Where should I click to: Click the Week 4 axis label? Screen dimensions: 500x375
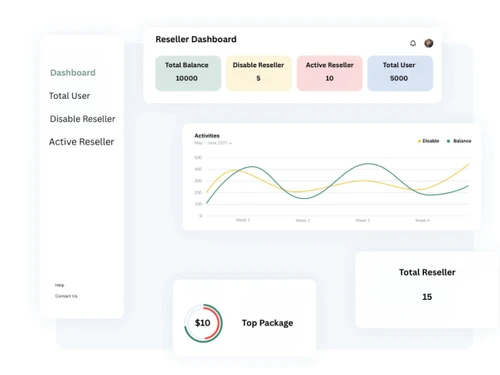(422, 220)
